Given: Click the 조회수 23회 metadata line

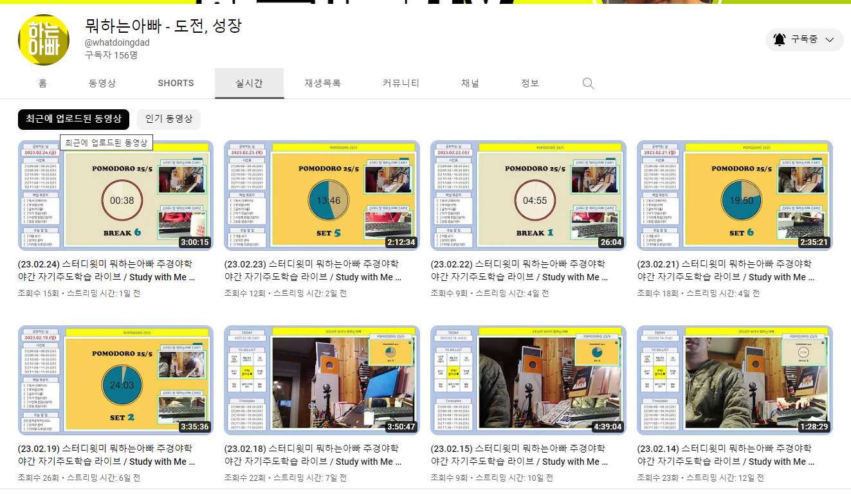Looking at the screenshot, I should pyautogui.click(x=700, y=478).
